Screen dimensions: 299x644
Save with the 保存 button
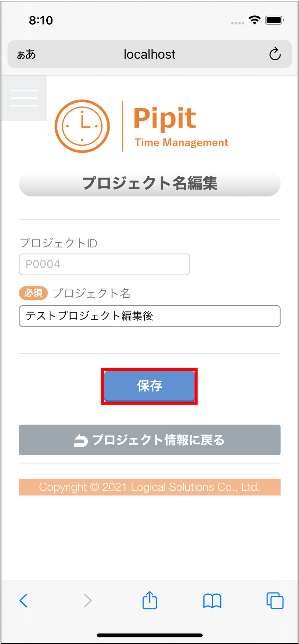pyautogui.click(x=149, y=386)
